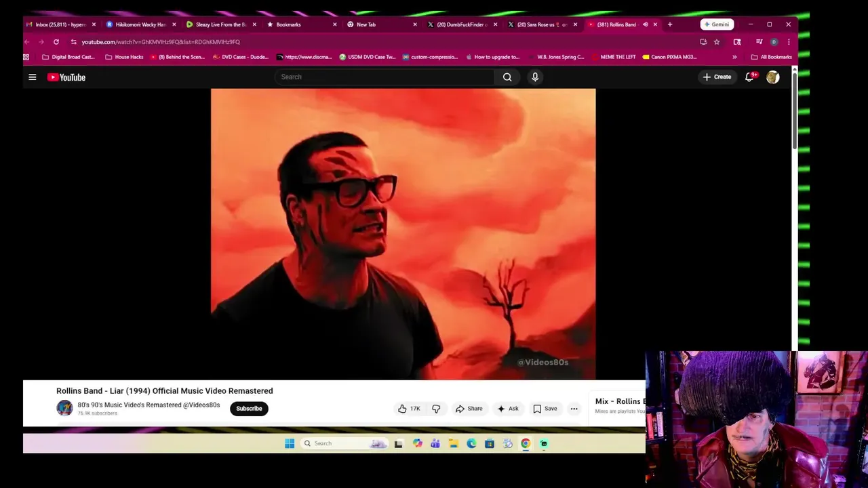Open the Windows Start menu
Screen dimensions: 868x488
coord(290,443)
